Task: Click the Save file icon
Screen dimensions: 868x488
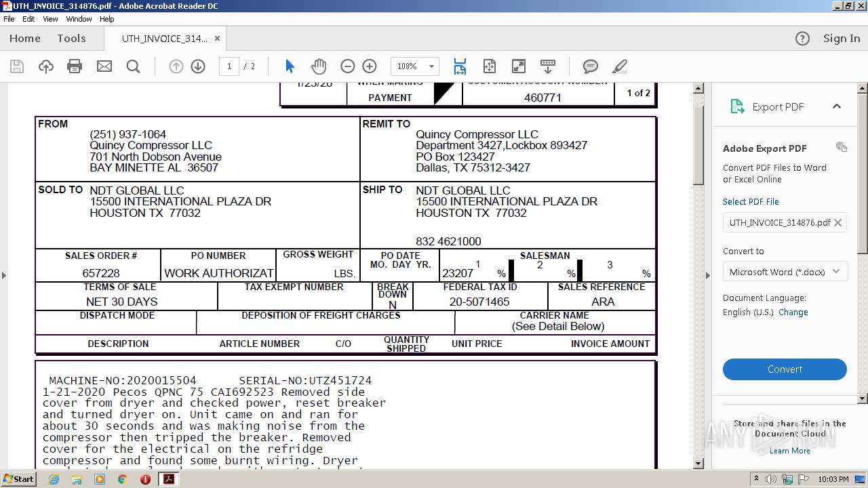Action: click(x=17, y=66)
